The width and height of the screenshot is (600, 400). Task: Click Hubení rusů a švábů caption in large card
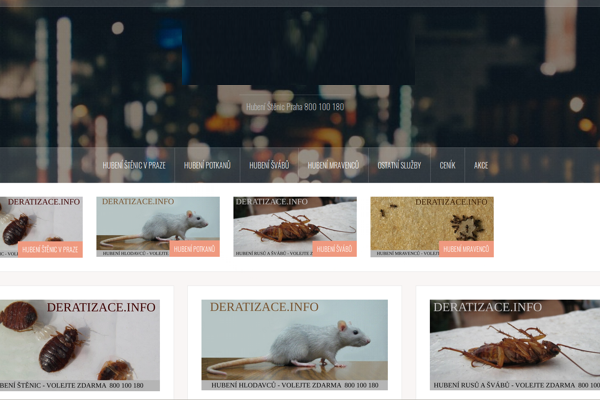click(x=517, y=385)
